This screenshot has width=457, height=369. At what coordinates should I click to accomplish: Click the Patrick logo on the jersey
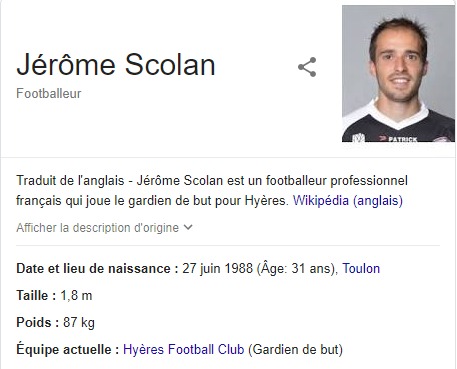[398, 138]
